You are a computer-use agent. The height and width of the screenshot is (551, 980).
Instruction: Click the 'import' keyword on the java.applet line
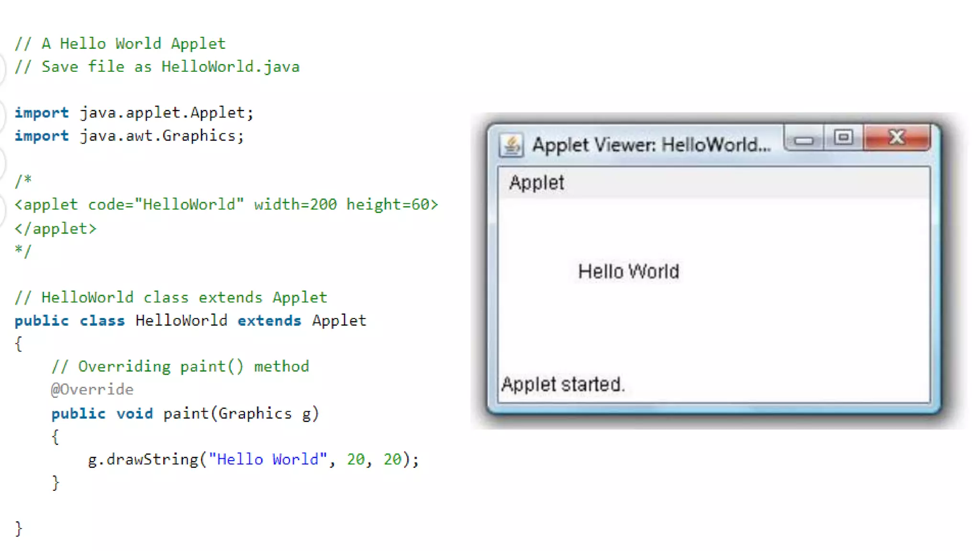[x=42, y=113]
